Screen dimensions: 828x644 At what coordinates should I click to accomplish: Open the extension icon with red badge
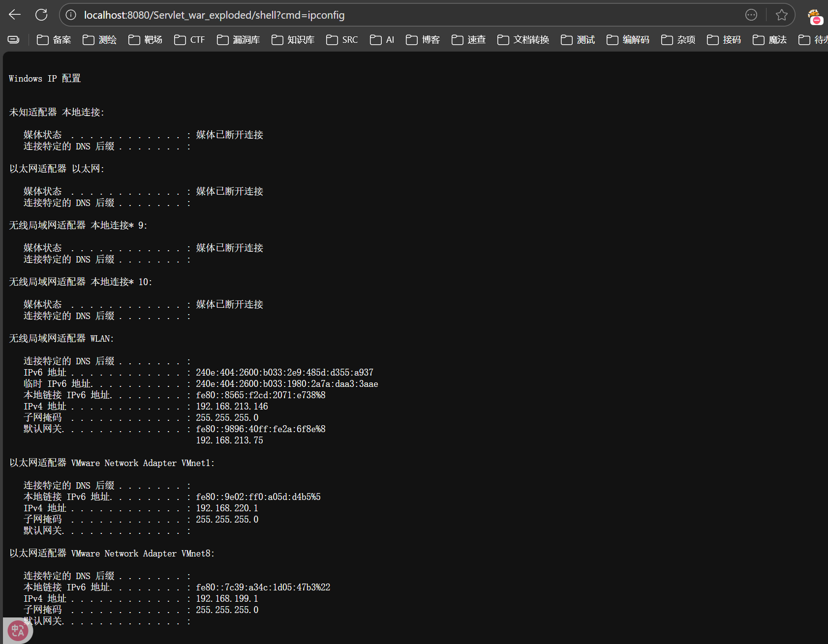point(814,16)
